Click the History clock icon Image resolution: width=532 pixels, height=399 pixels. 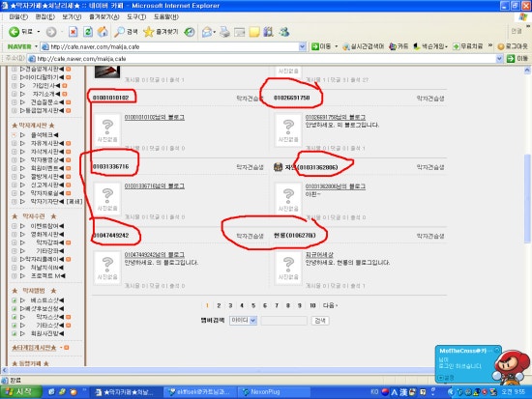[190, 32]
